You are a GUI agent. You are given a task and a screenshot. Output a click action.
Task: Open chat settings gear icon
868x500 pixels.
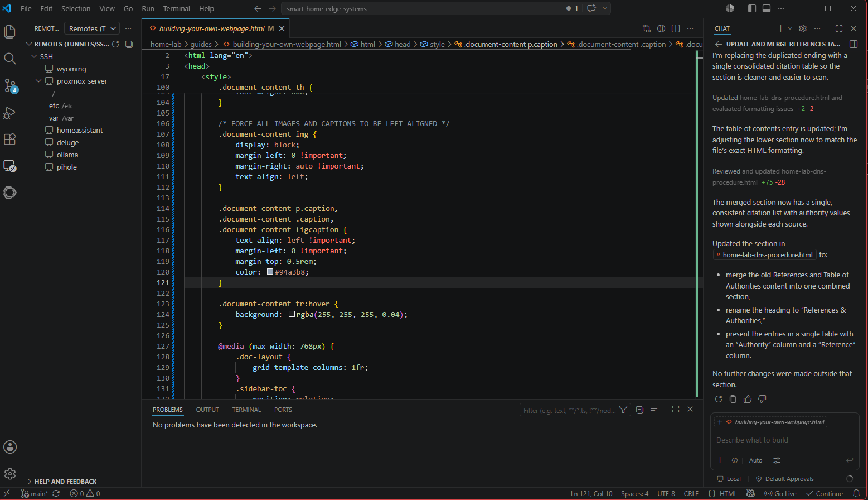coord(803,28)
